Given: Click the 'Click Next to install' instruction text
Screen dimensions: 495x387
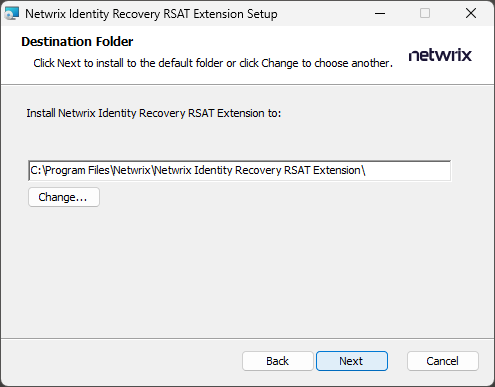Looking at the screenshot, I should [x=213, y=63].
